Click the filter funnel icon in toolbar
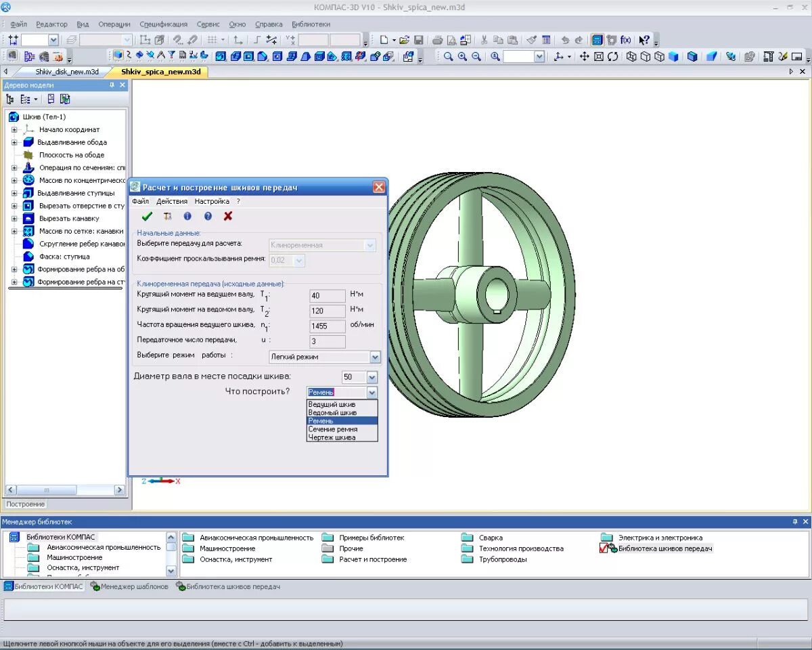This screenshot has height=650, width=812. tap(171, 56)
